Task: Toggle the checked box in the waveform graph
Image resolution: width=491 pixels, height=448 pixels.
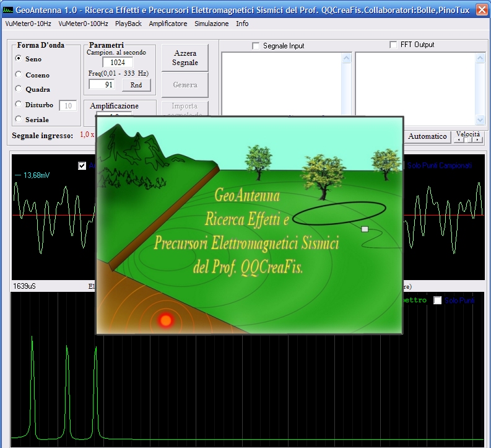Action: 82,165
